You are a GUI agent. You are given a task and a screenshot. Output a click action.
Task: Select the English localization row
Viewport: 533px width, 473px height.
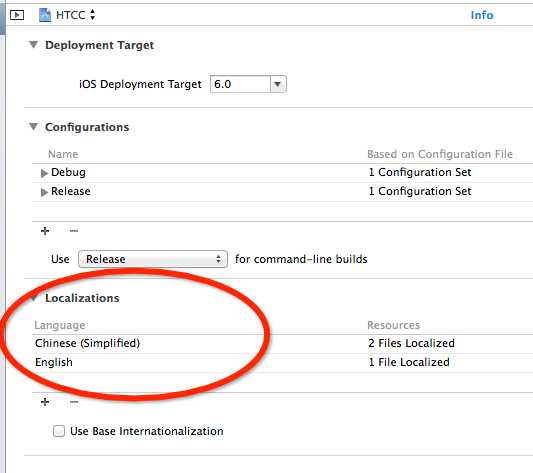[282, 362]
